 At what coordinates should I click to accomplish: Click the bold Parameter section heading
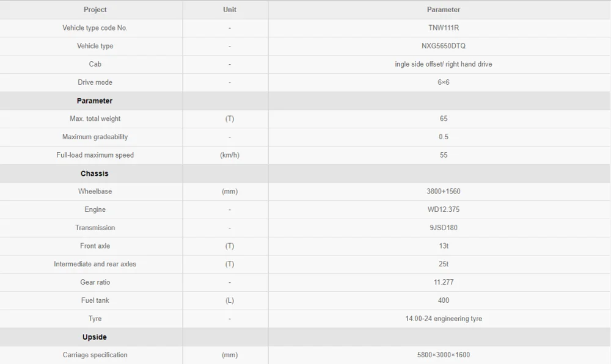(x=95, y=101)
